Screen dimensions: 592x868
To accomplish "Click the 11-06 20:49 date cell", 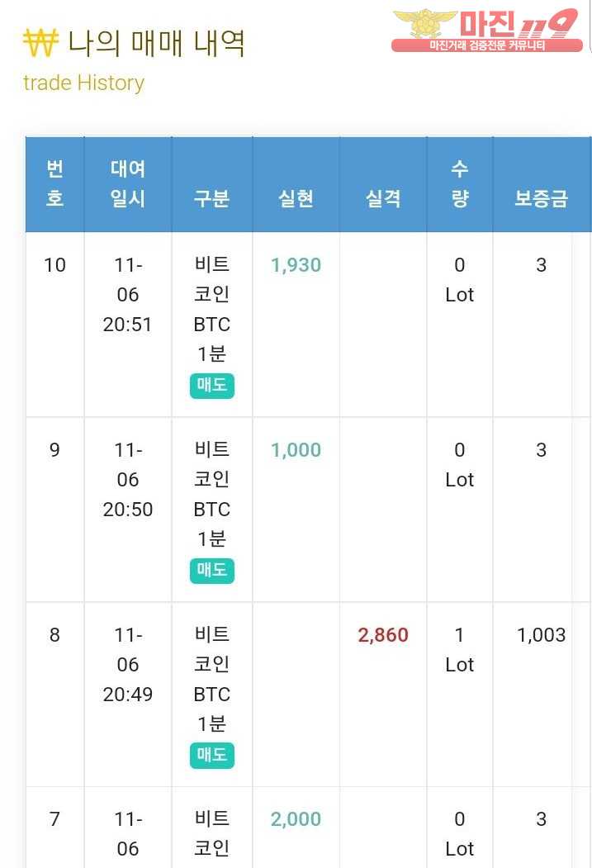I will 128,664.
